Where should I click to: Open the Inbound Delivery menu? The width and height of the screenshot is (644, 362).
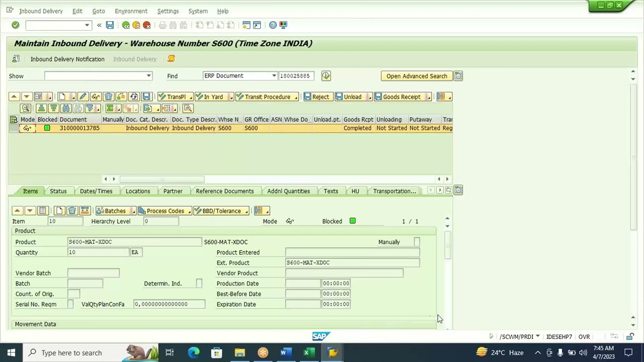tap(41, 11)
